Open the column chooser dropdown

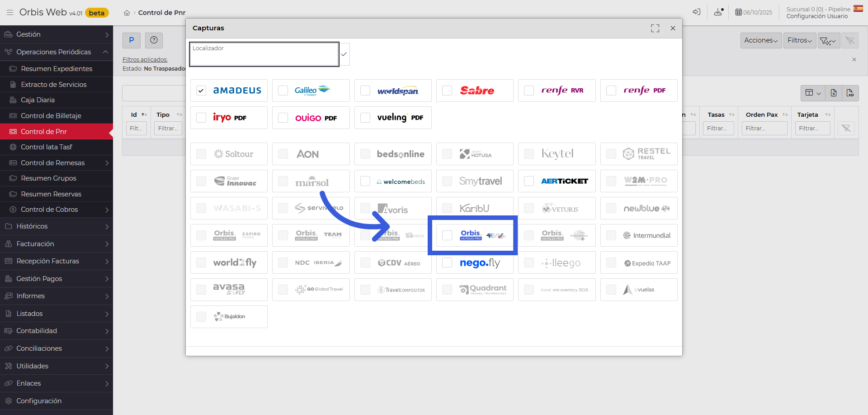tap(813, 93)
